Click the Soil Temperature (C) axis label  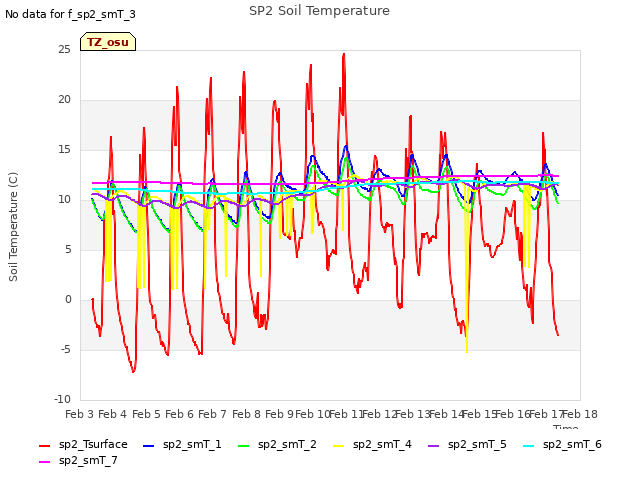tap(13, 227)
